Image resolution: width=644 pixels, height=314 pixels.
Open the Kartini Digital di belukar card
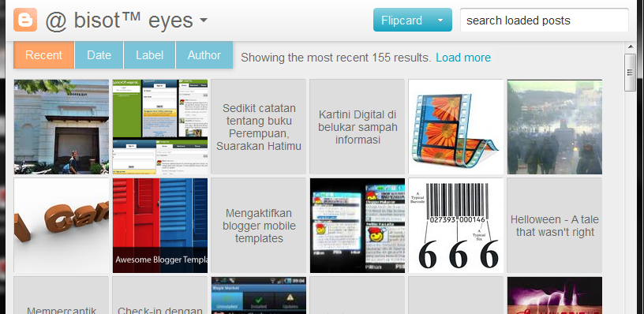tap(358, 127)
